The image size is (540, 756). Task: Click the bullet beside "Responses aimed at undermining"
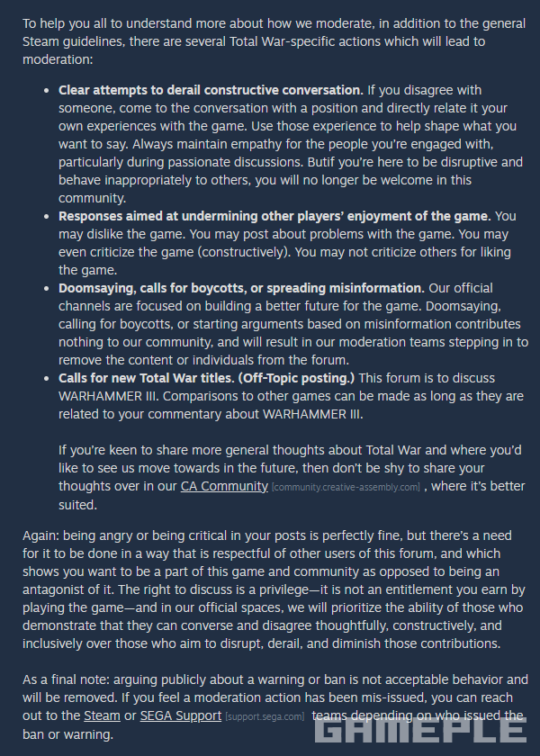click(47, 216)
